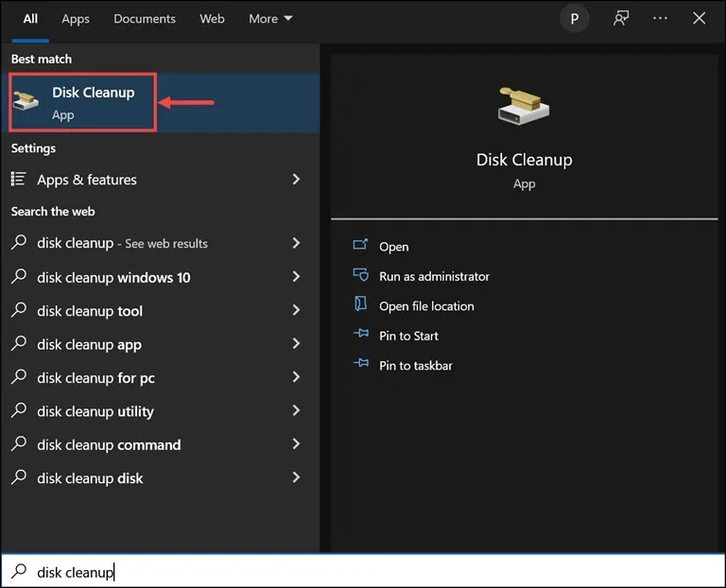Expand chevron for disk cleanup app
726x588 pixels.
[x=296, y=343]
